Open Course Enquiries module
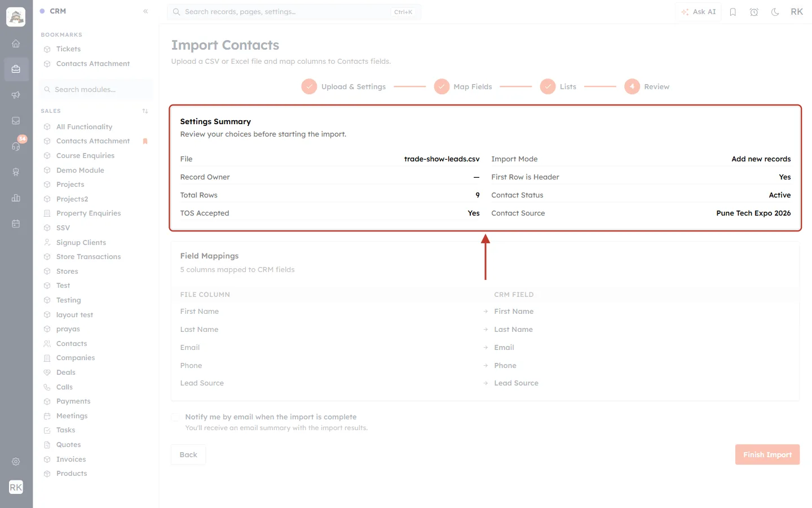 85,156
